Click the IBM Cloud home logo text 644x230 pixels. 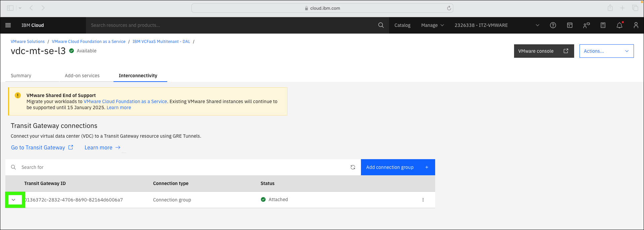(33, 25)
